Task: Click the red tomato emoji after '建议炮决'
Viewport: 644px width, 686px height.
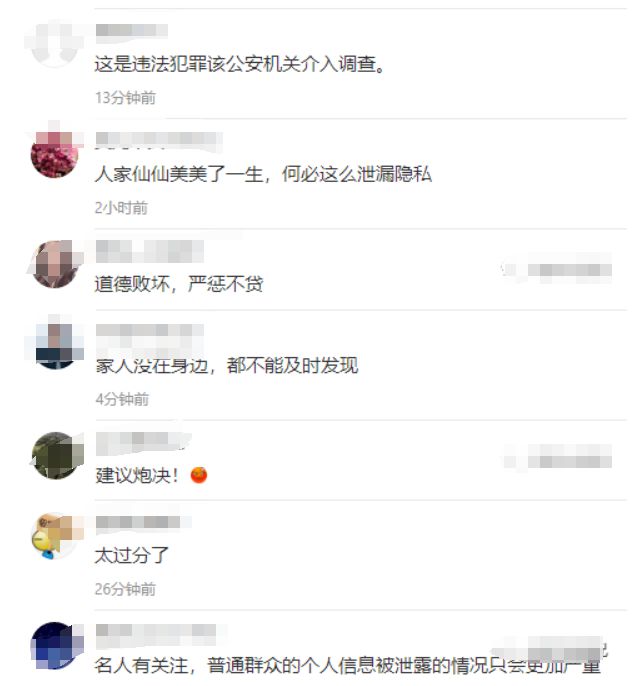Action: pos(199,475)
